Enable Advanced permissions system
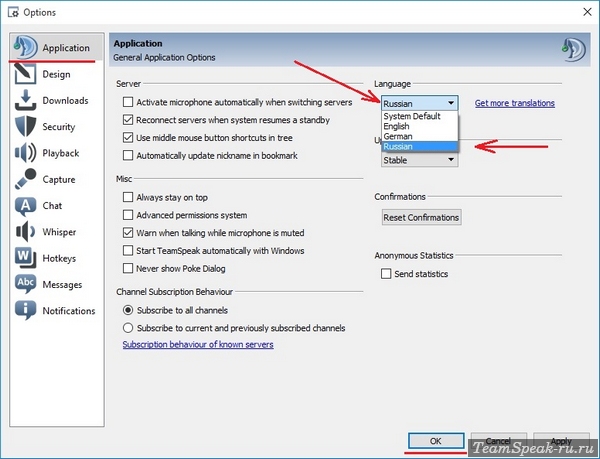 coord(128,215)
